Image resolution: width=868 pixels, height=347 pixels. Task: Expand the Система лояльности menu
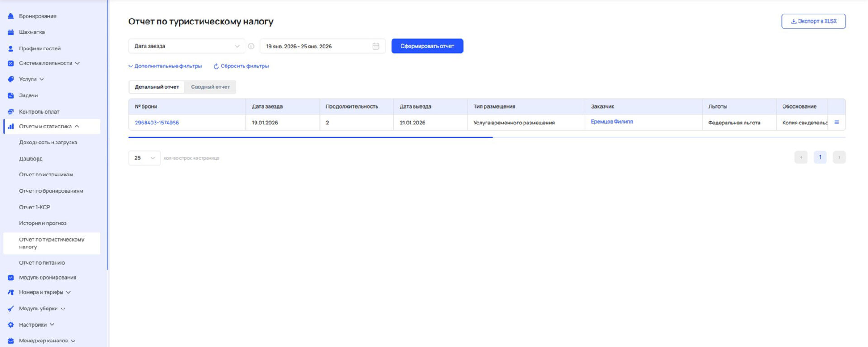[77, 63]
